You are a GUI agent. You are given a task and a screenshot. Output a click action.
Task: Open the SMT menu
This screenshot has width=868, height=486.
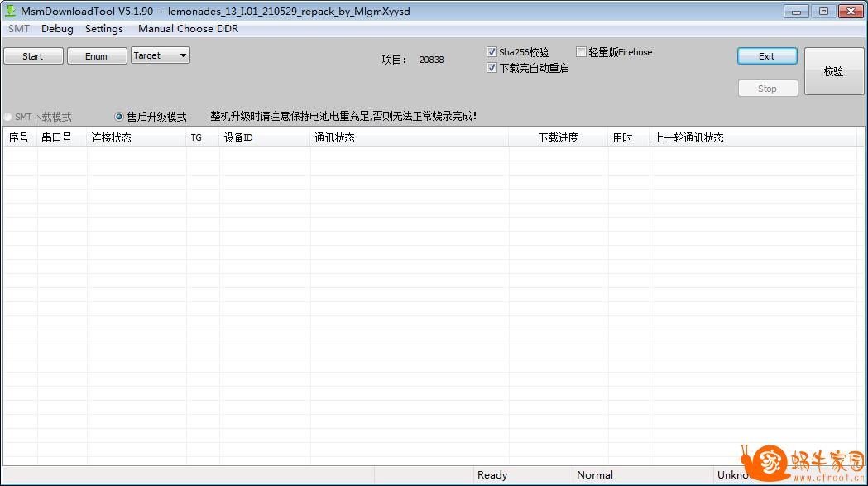(x=19, y=29)
